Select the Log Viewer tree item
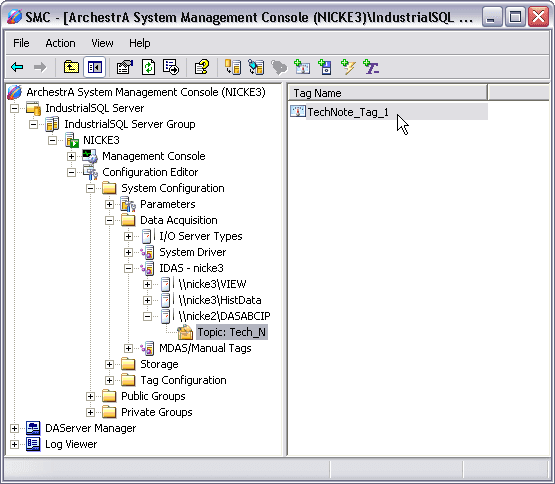Image resolution: width=555 pixels, height=484 pixels. coord(71,444)
